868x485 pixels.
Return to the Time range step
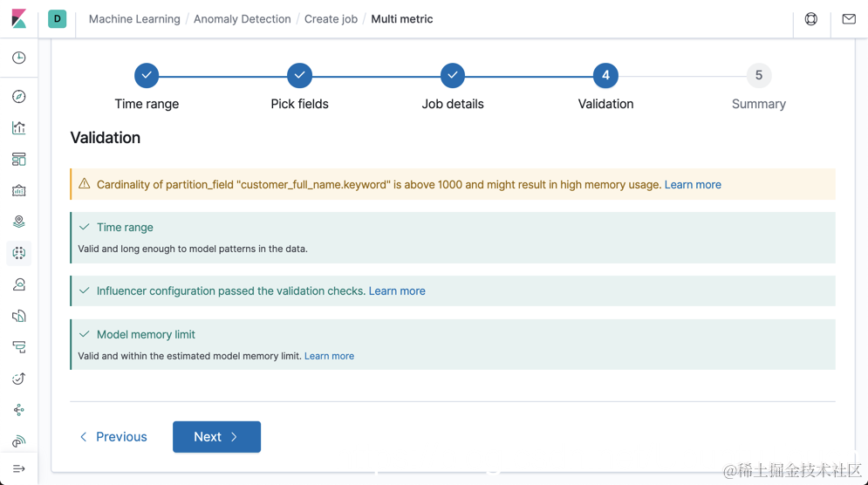147,76
